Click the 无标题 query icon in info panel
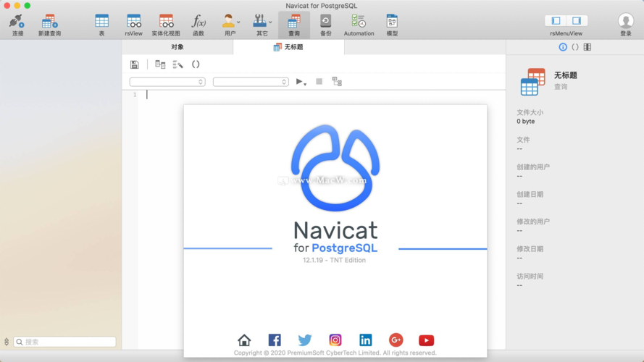This screenshot has height=362, width=644. pos(532,82)
